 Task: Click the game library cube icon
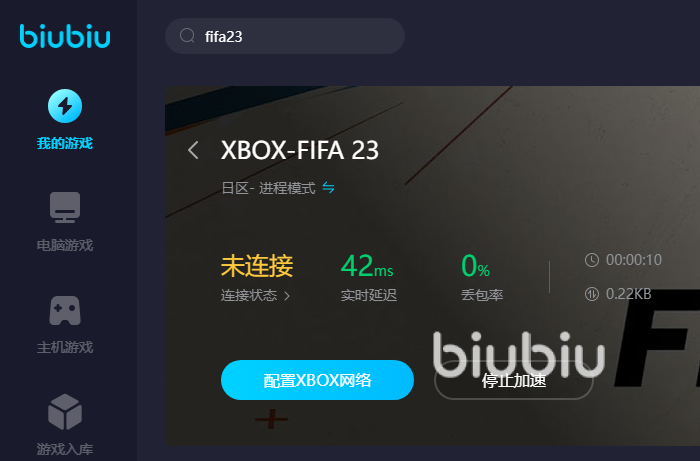click(65, 412)
